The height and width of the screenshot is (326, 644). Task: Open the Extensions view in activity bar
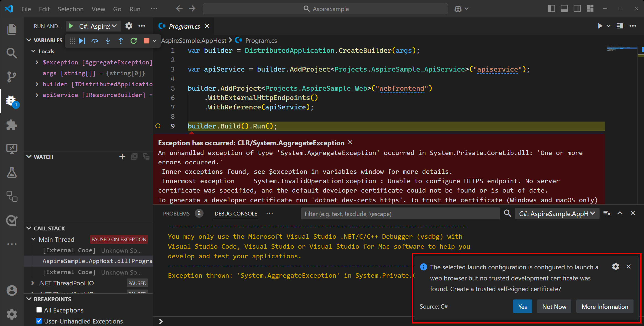12,125
